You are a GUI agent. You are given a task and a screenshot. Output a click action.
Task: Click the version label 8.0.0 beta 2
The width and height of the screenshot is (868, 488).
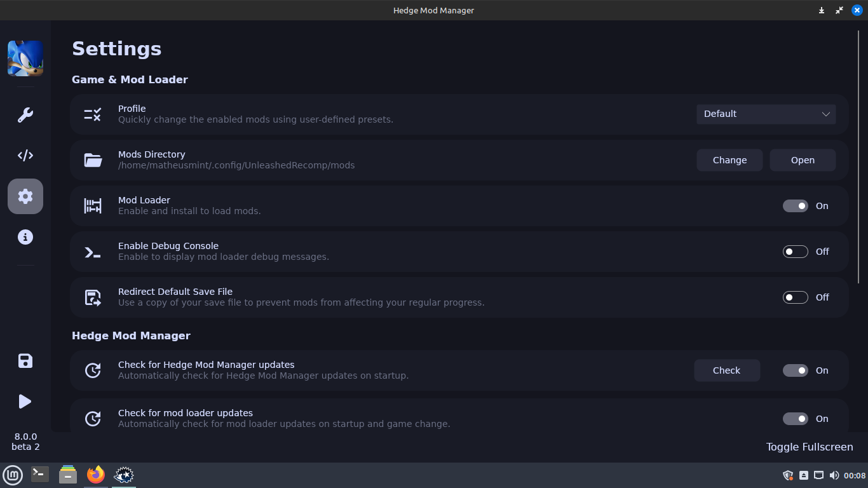tap(25, 442)
